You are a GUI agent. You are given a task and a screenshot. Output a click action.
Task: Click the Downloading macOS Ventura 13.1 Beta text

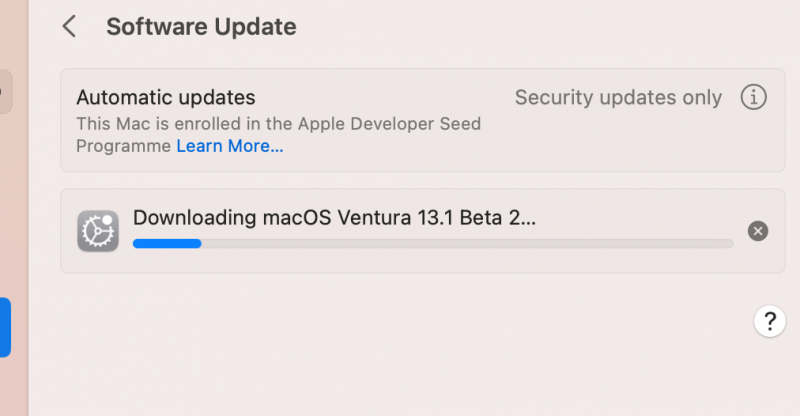pos(334,218)
